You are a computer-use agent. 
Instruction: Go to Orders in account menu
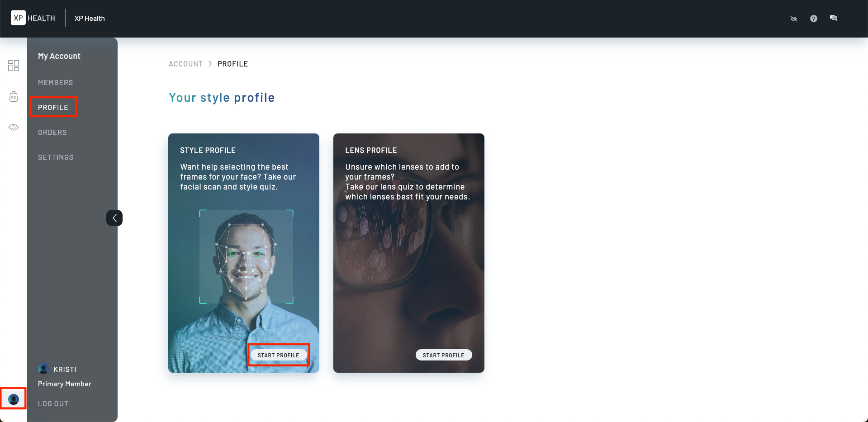point(52,133)
